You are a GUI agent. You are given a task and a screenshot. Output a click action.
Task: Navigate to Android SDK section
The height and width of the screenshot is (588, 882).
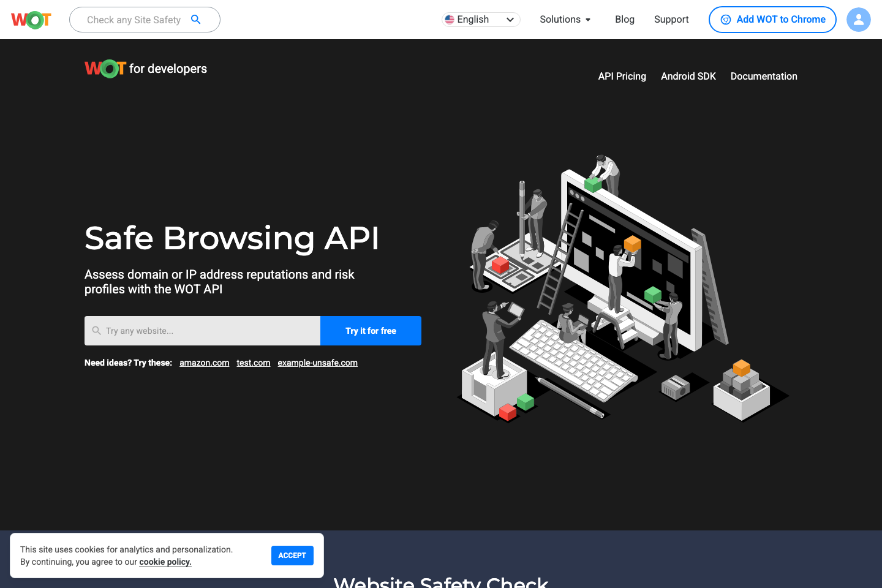688,76
